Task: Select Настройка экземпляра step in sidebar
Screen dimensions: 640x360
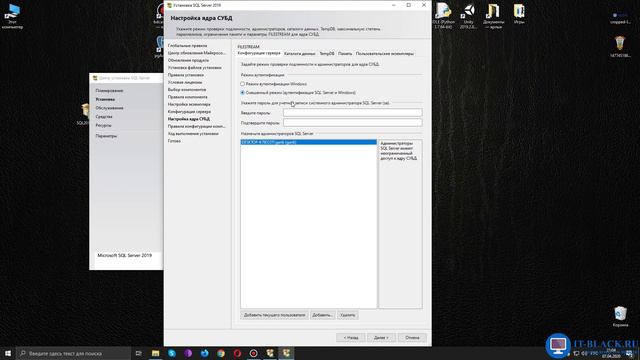Action: [x=189, y=104]
